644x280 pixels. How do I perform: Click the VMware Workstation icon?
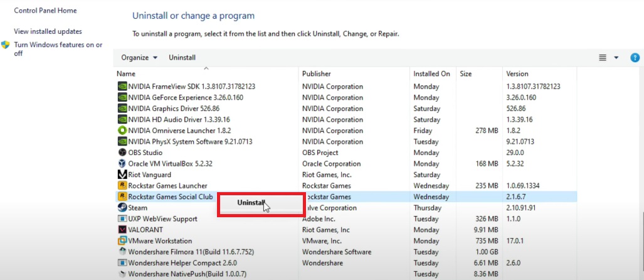click(122, 240)
